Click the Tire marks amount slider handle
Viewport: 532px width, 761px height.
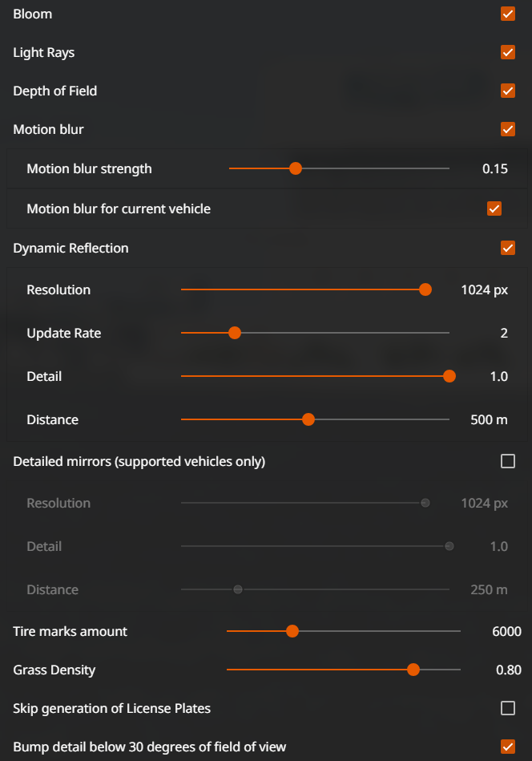point(292,631)
